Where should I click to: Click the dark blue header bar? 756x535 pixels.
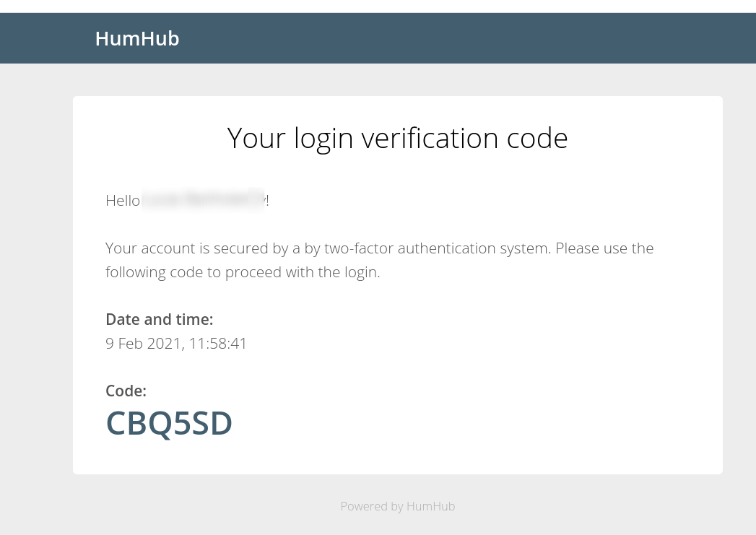[x=378, y=38]
